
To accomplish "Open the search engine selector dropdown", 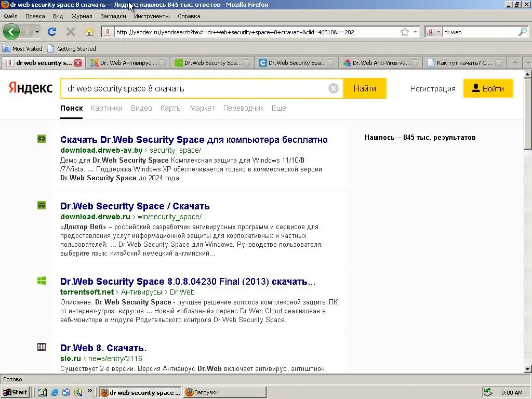I will (433, 32).
